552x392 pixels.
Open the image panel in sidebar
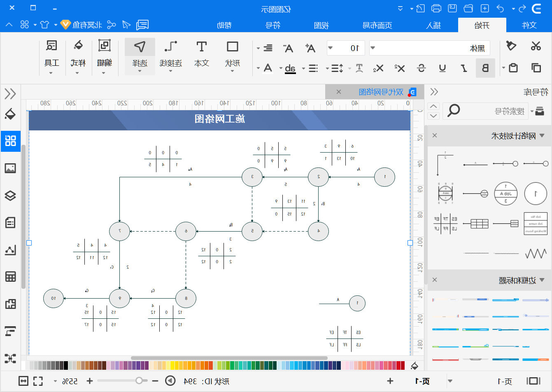click(10, 168)
